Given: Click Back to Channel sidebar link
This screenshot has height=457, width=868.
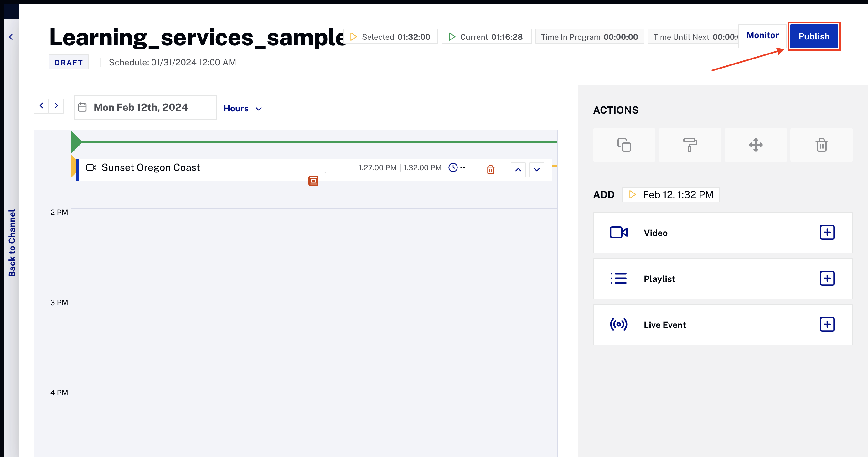Looking at the screenshot, I should click(x=12, y=243).
